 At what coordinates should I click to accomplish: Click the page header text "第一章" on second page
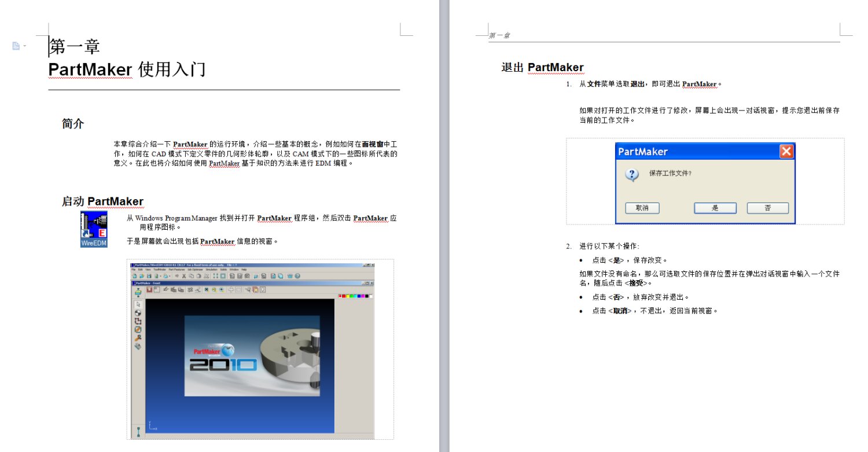[499, 35]
